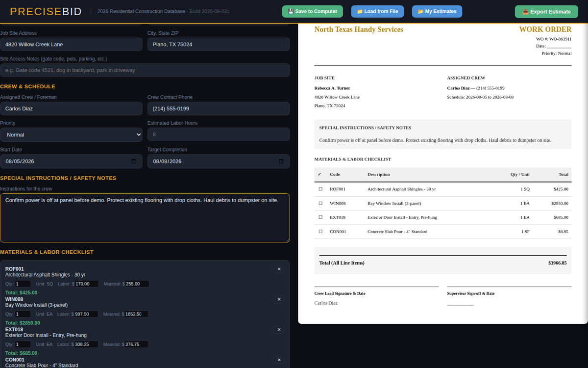Click the Estimated Labor Hours field
The height and width of the screenshot is (368, 588).
tap(219, 134)
